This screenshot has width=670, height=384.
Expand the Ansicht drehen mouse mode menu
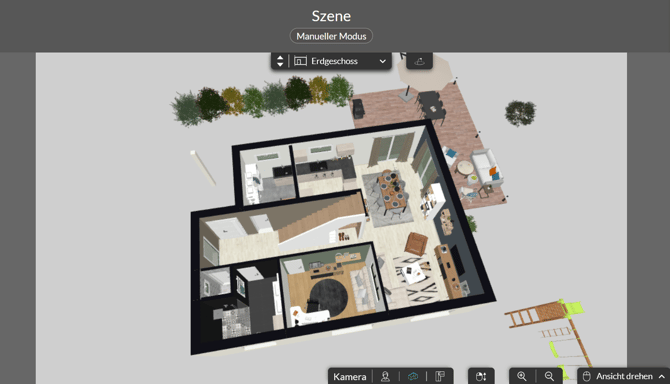pyautogui.click(x=662, y=376)
